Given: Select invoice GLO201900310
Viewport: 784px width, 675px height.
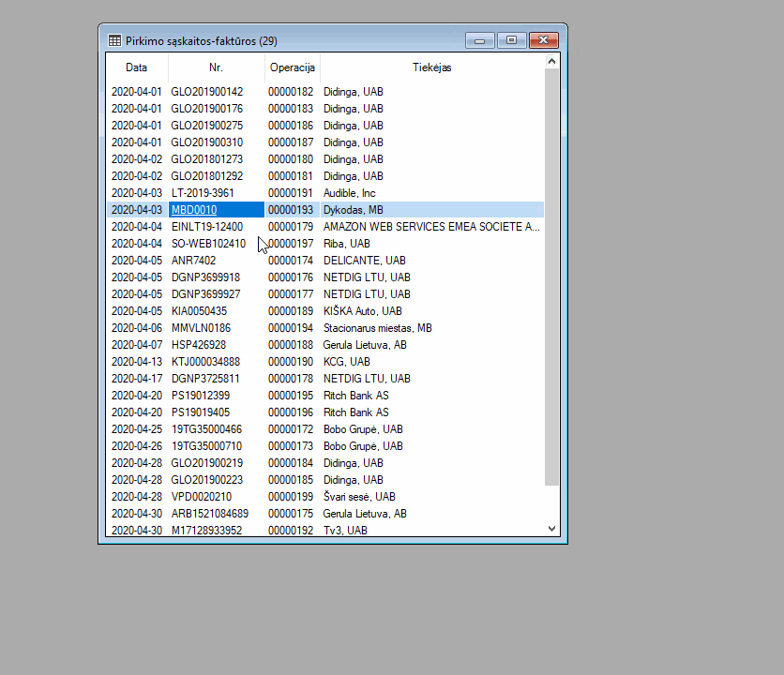Looking at the screenshot, I should tap(207, 142).
